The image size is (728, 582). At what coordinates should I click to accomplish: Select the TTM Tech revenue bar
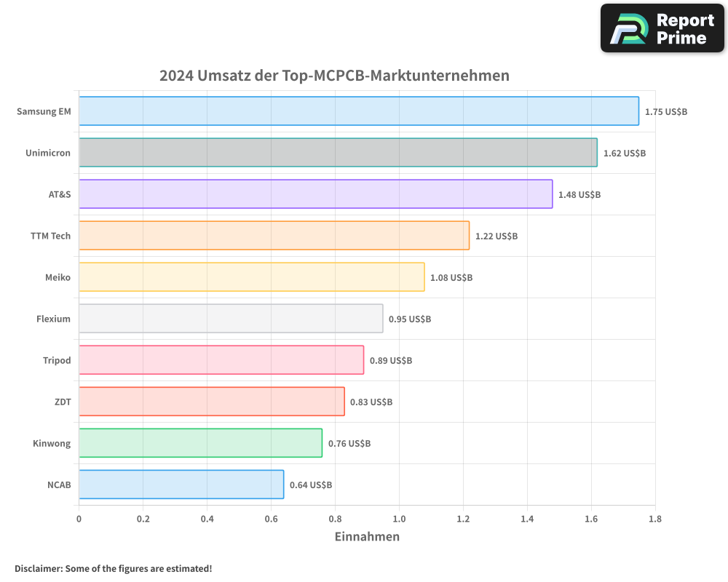[x=273, y=236]
